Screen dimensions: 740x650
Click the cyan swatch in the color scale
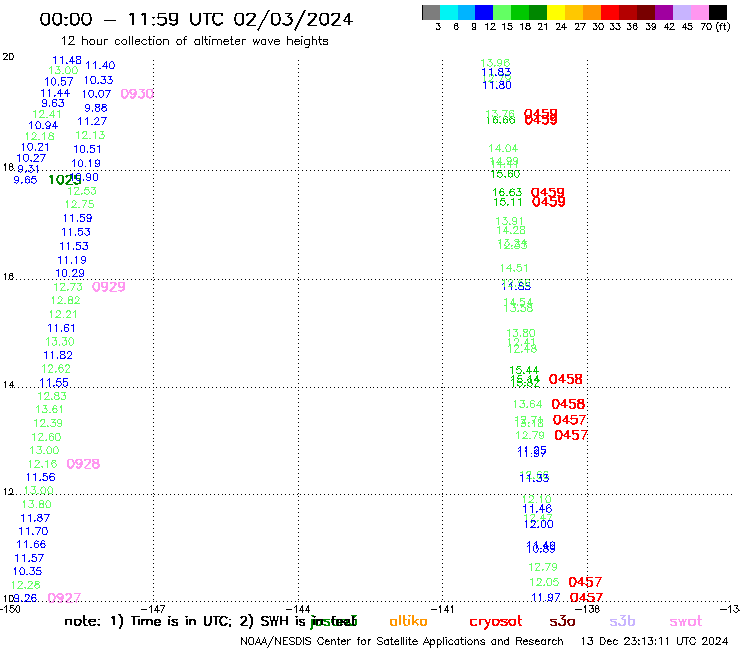point(449,12)
